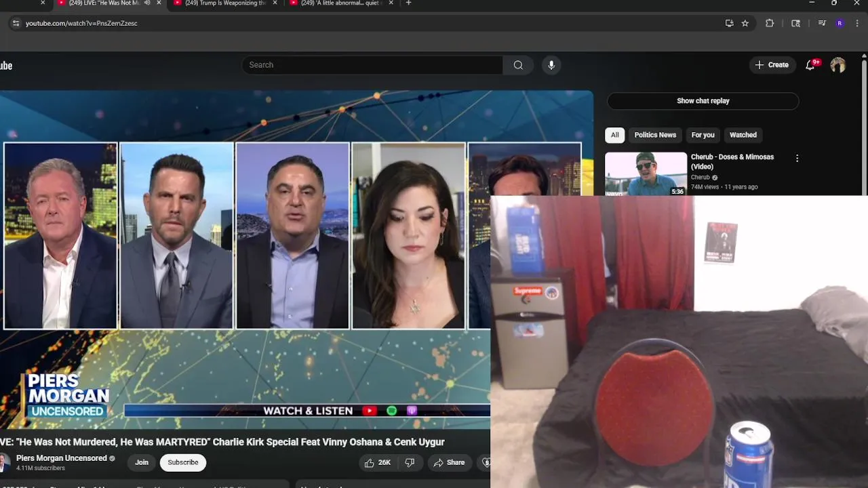The image size is (868, 488).
Task: Open media controls icon in Chrome toolbar
Action: tap(822, 23)
